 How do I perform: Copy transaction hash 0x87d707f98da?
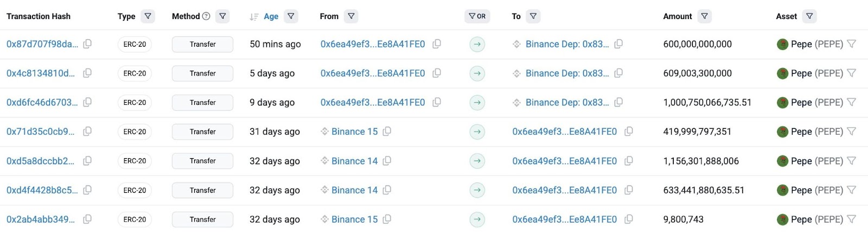(87, 44)
